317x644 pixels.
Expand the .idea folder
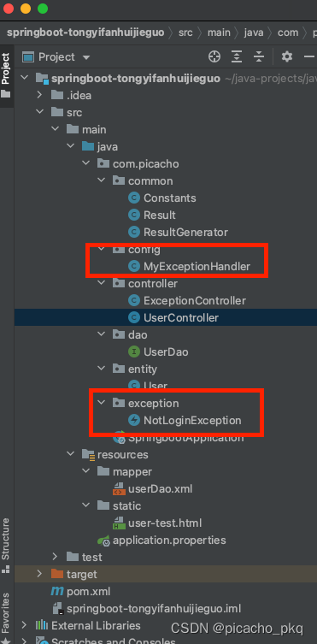point(39,95)
